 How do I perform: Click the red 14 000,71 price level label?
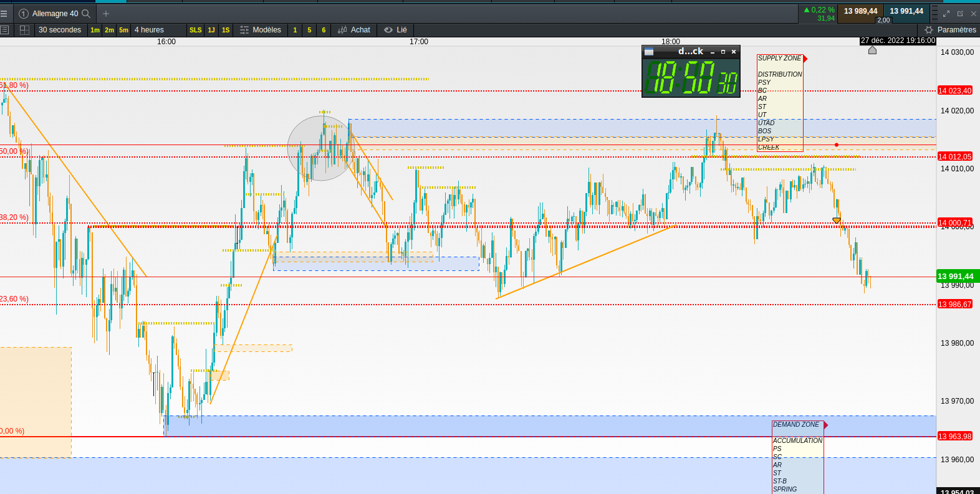(x=955, y=222)
